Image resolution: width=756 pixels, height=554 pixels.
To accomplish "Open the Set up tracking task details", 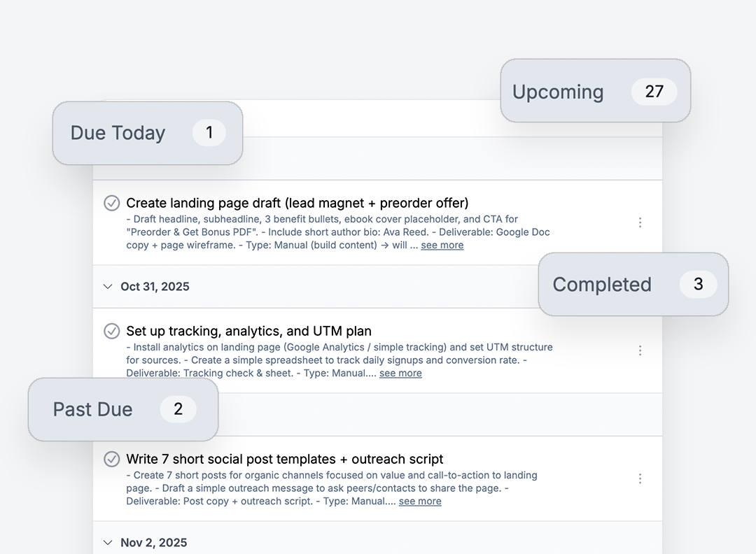I will tap(248, 331).
